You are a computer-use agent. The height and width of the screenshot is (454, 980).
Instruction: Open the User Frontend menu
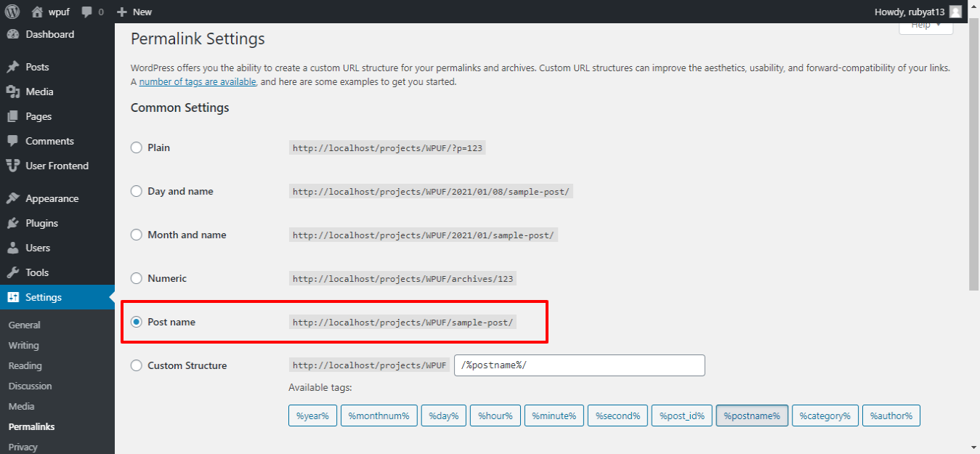57,166
